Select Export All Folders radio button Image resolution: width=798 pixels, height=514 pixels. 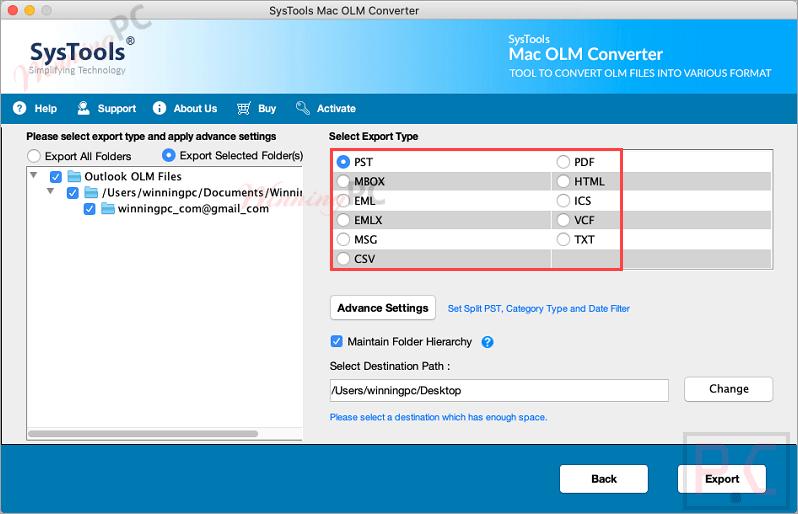[x=34, y=156]
